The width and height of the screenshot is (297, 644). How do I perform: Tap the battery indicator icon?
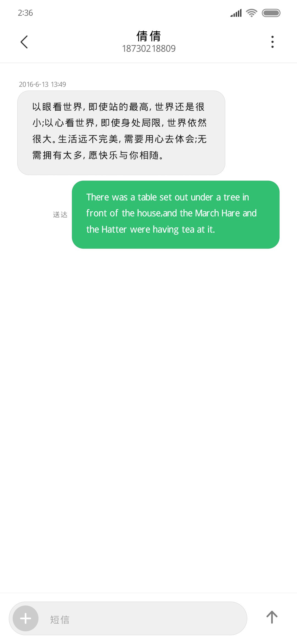tap(271, 13)
